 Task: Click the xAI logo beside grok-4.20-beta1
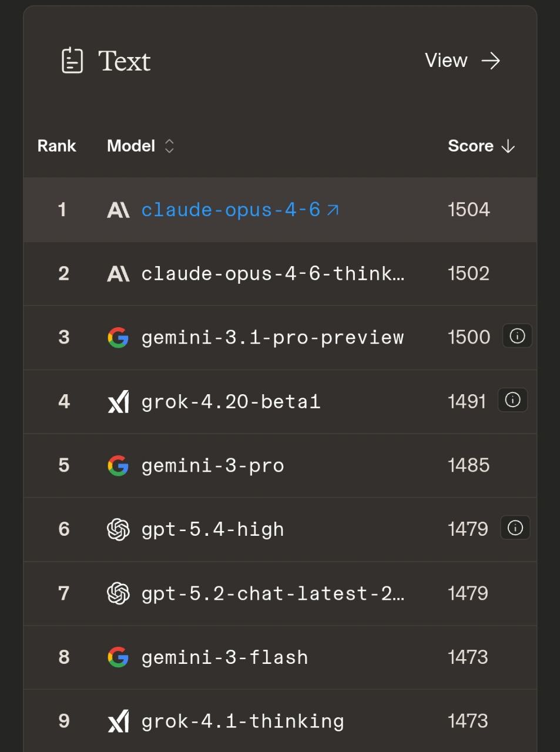coord(118,401)
